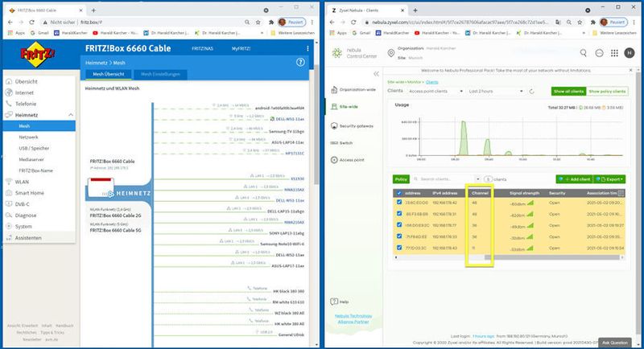This screenshot has height=349, width=644.
Task: Open the FRITZ!Box help question-mark icon
Action: point(300,63)
